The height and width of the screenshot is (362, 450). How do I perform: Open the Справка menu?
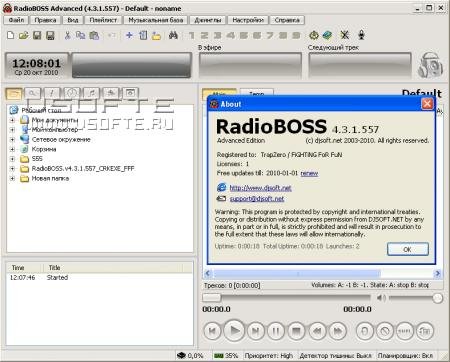pyautogui.click(x=287, y=20)
